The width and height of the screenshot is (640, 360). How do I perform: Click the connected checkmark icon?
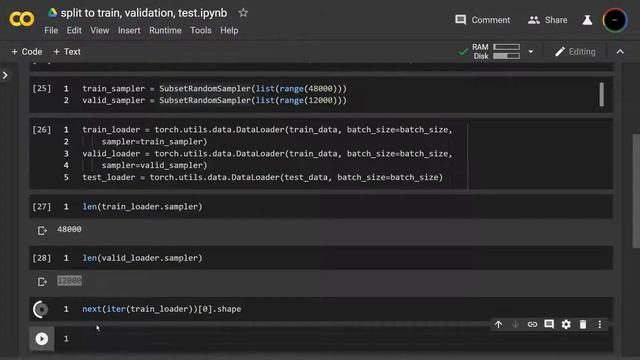click(463, 52)
